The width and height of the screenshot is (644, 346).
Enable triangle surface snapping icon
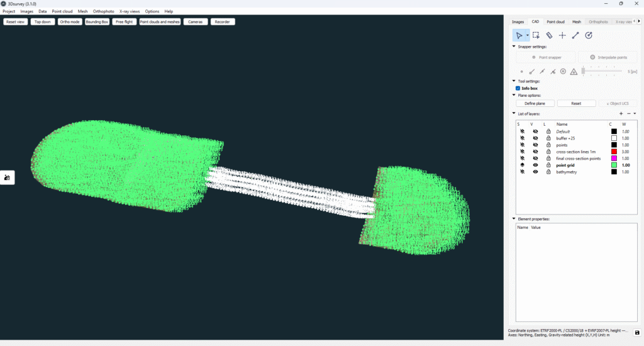tap(574, 72)
